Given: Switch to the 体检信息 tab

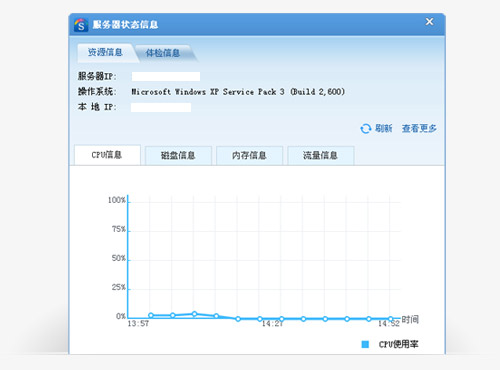Looking at the screenshot, I should 163,53.
